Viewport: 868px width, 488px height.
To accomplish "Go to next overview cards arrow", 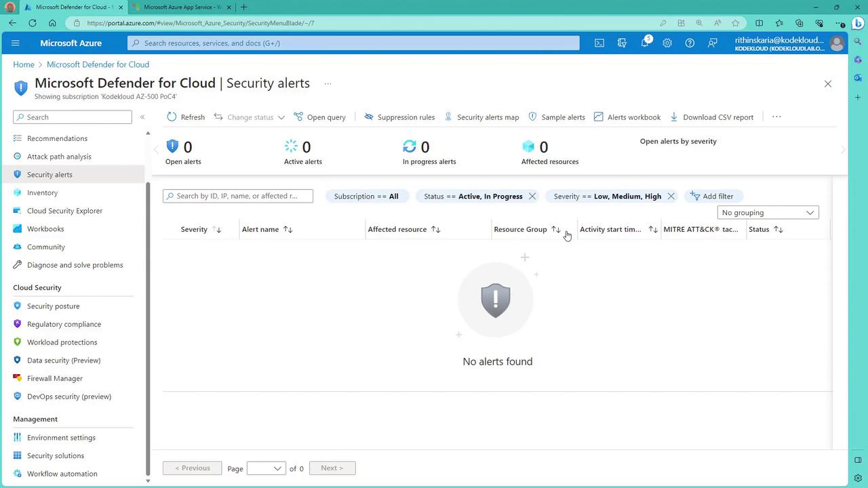I will coord(843,150).
